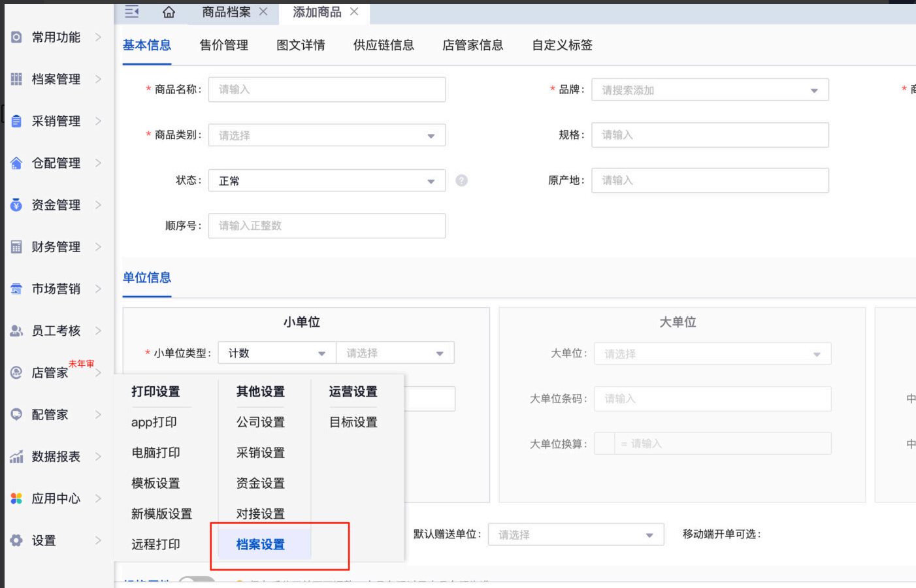This screenshot has width=916, height=588.
Task: Close the 添加商品 tab
Action: (x=354, y=12)
